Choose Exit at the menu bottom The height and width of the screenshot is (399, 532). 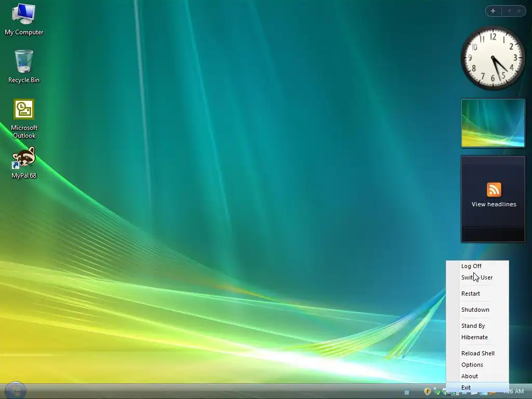477,388
